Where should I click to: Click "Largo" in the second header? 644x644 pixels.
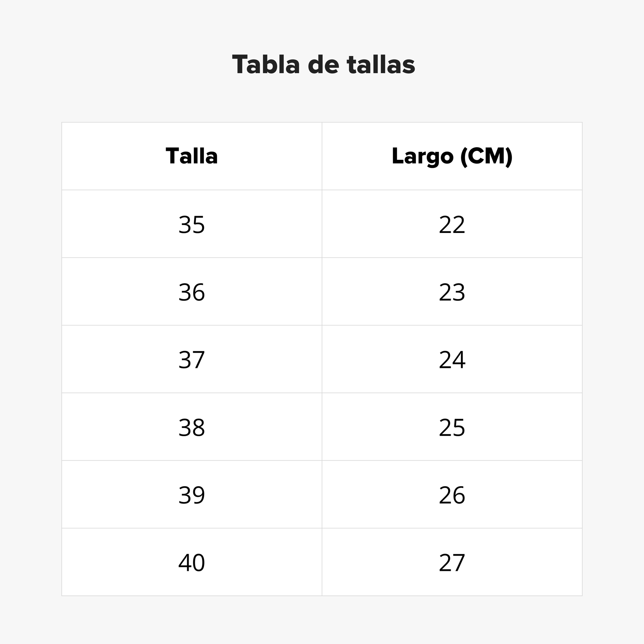(x=422, y=156)
